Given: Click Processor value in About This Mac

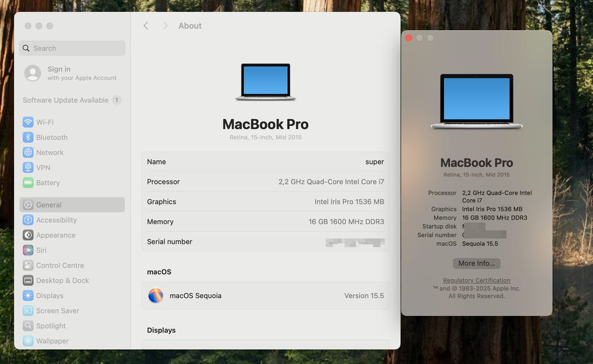Looking at the screenshot, I should [x=497, y=196].
